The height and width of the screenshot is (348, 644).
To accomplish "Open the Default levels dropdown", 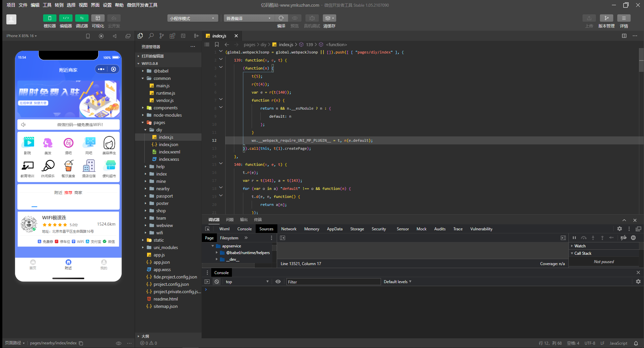I will (397, 282).
